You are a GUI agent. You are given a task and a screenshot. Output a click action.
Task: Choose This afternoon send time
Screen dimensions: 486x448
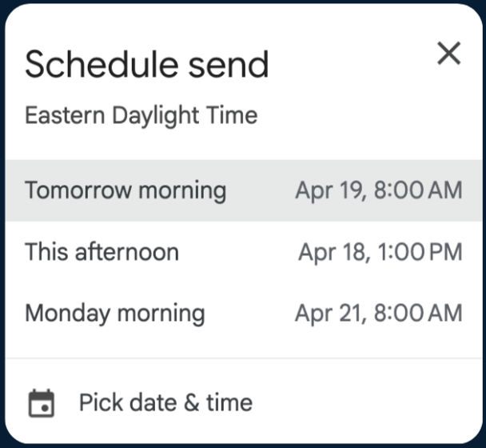point(244,252)
